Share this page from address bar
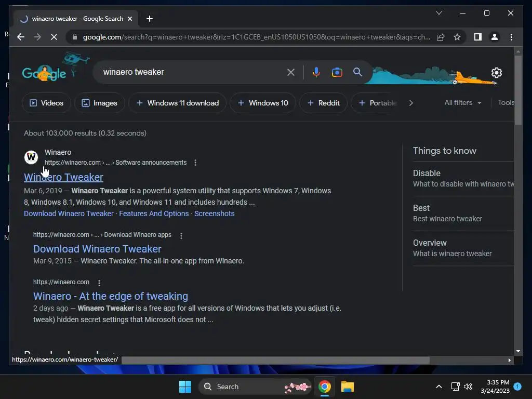 tap(441, 37)
